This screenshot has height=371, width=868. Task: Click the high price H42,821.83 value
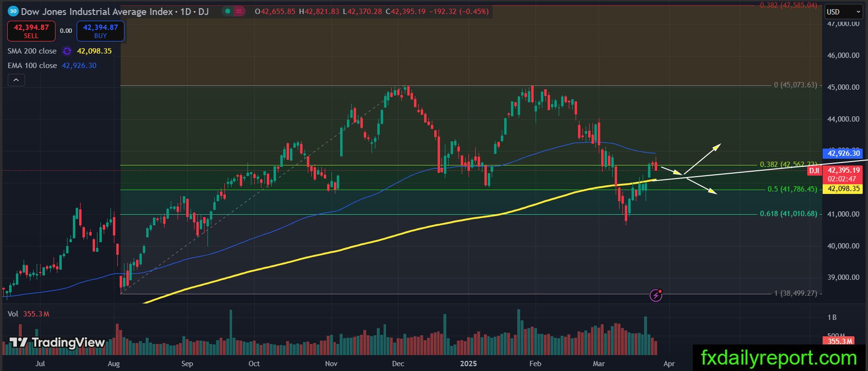319,12
